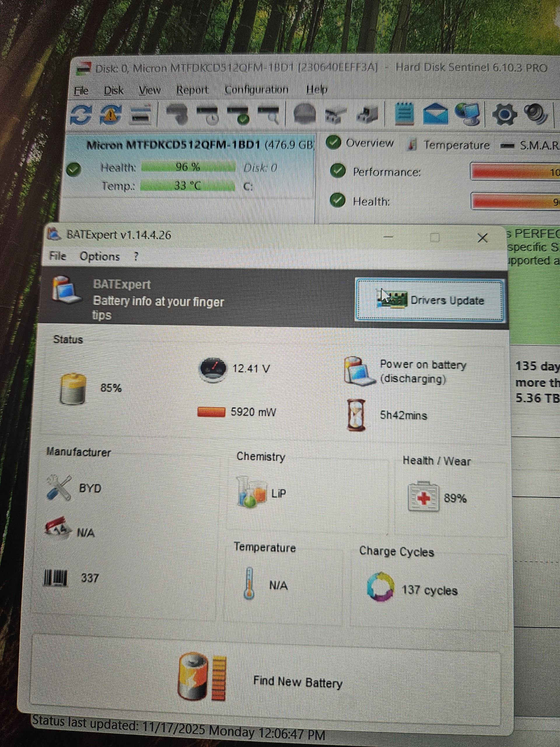The height and width of the screenshot is (747, 560).
Task: Click the speaker sound icon
Action: click(536, 114)
